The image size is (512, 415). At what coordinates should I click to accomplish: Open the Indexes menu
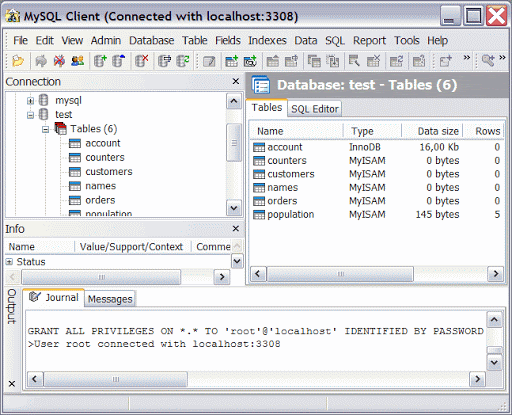(267, 41)
